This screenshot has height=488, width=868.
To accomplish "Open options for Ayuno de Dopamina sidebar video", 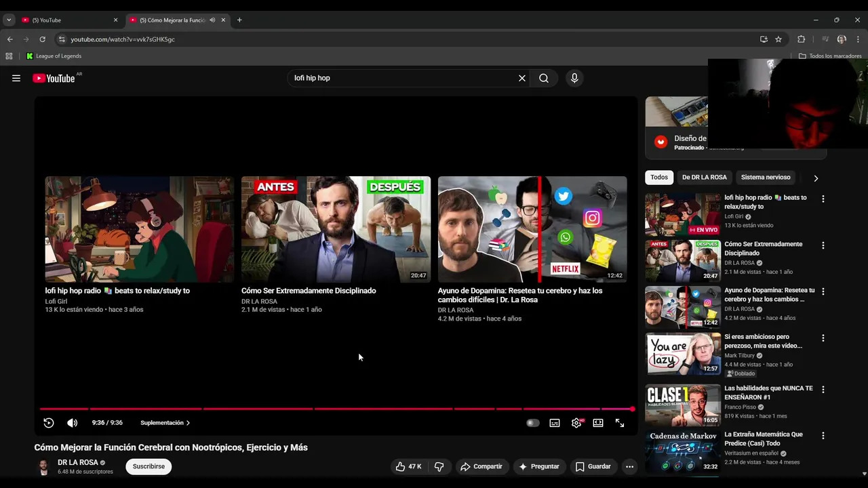I will [x=823, y=291].
